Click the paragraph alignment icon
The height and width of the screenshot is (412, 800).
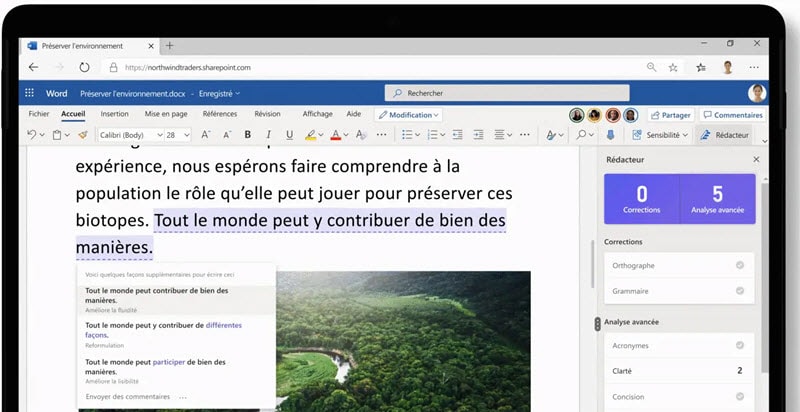point(499,135)
